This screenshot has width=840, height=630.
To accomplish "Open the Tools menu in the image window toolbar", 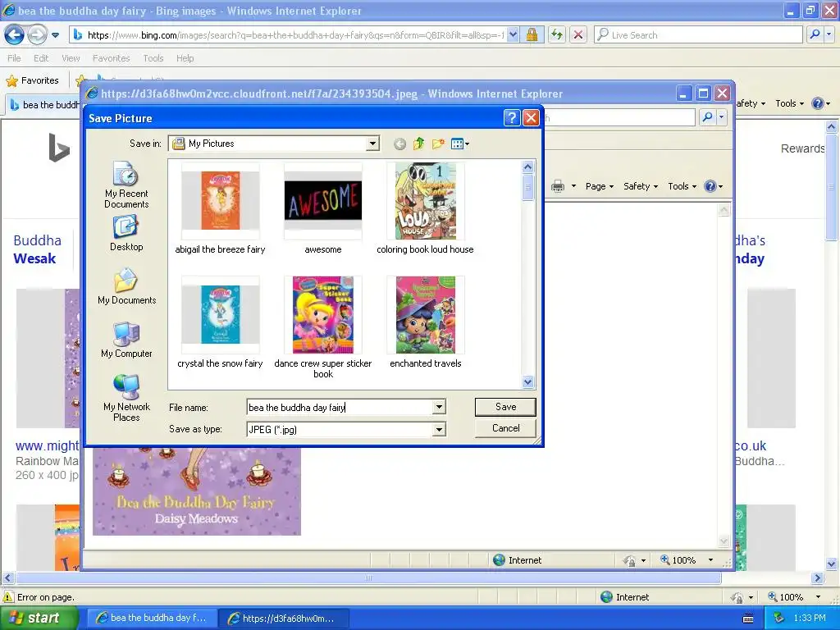I will [x=682, y=186].
